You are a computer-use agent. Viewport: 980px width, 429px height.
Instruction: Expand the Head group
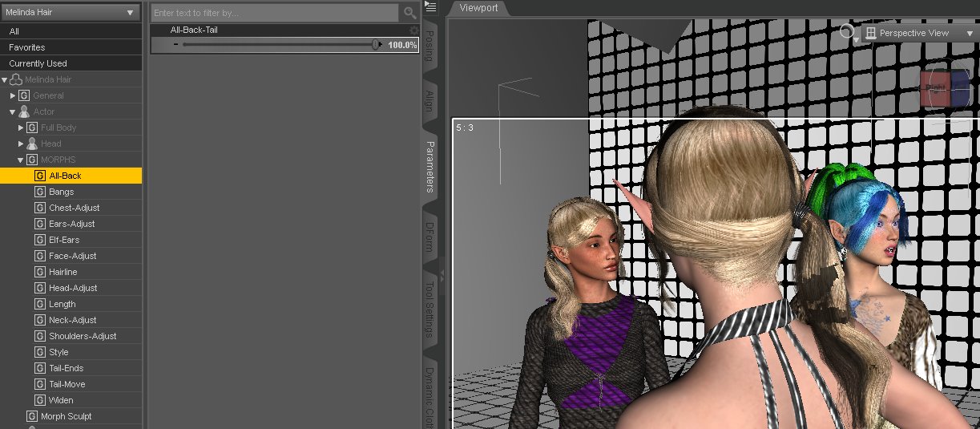point(21,144)
